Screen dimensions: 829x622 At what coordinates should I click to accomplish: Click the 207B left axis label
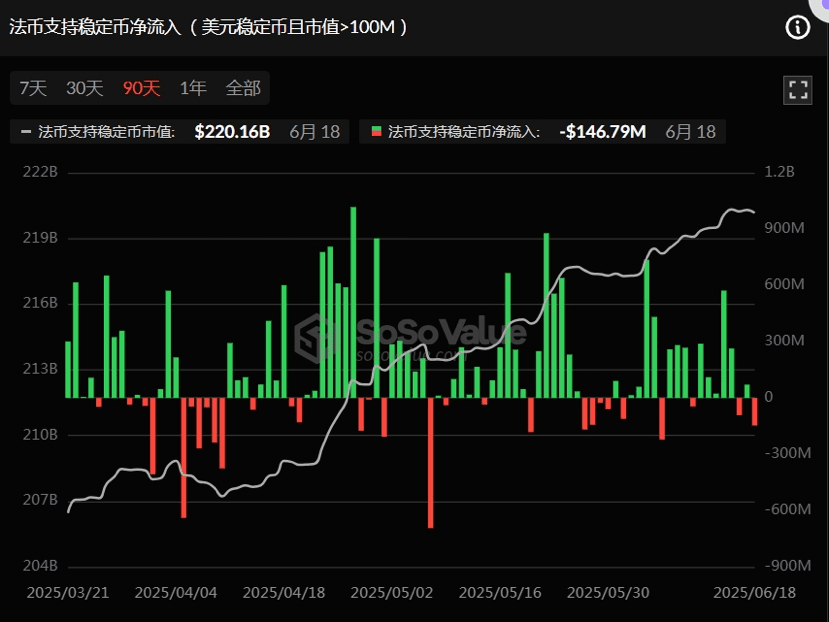pos(40,500)
